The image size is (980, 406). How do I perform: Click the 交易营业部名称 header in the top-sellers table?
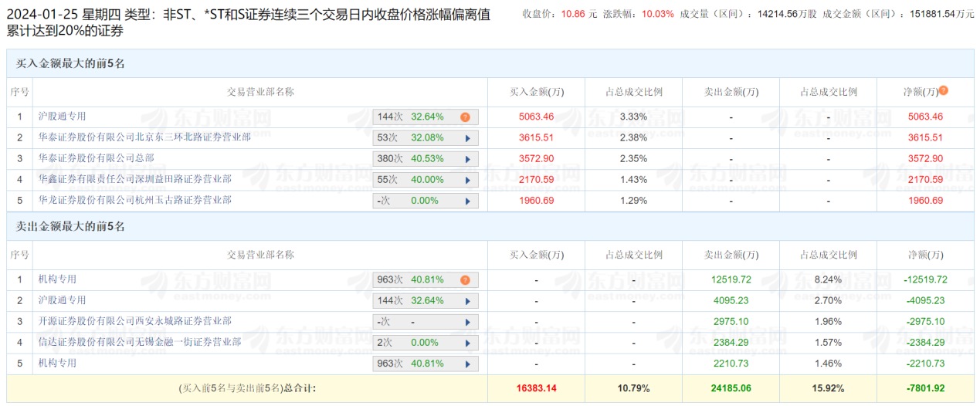pyautogui.click(x=260, y=255)
